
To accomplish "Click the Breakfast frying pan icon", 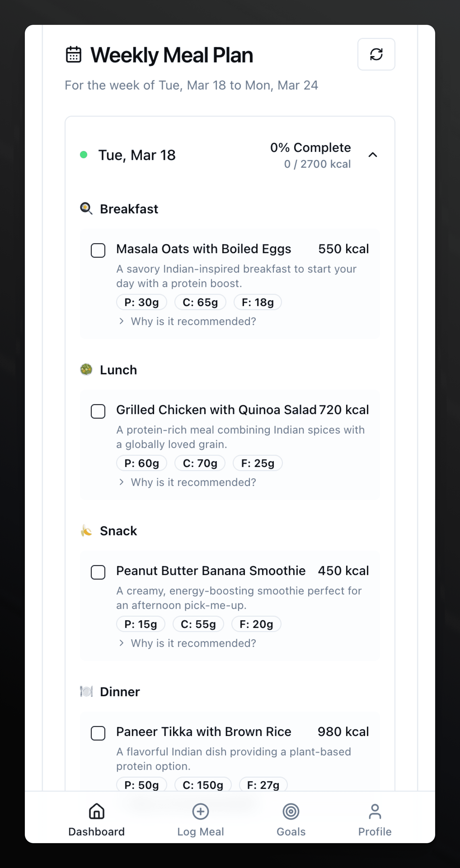I will (86, 209).
